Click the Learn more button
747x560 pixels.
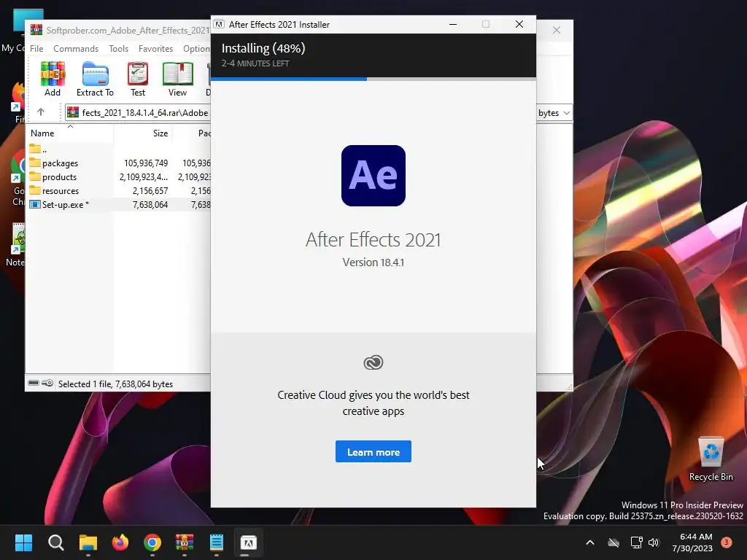coord(373,451)
